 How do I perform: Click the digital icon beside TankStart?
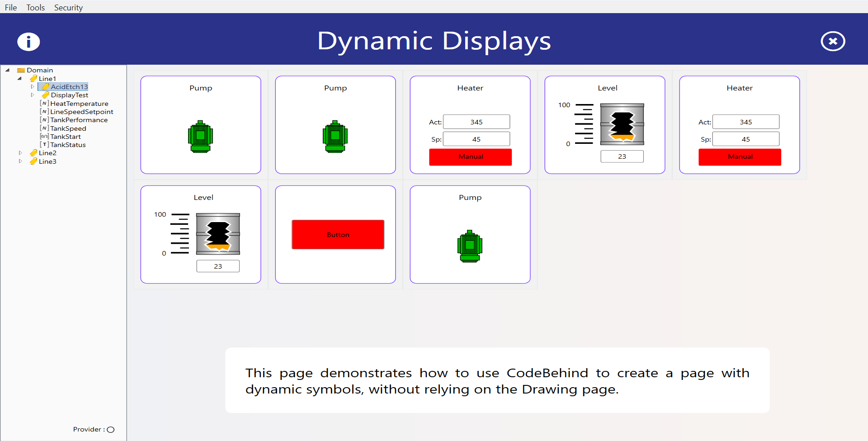click(x=44, y=137)
